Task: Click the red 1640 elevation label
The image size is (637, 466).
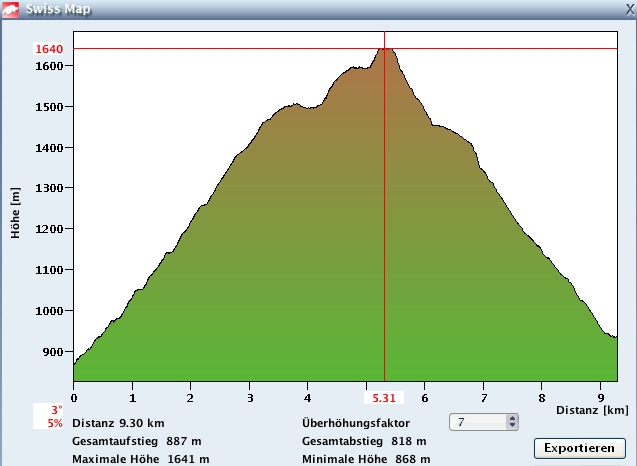Action: (49, 48)
